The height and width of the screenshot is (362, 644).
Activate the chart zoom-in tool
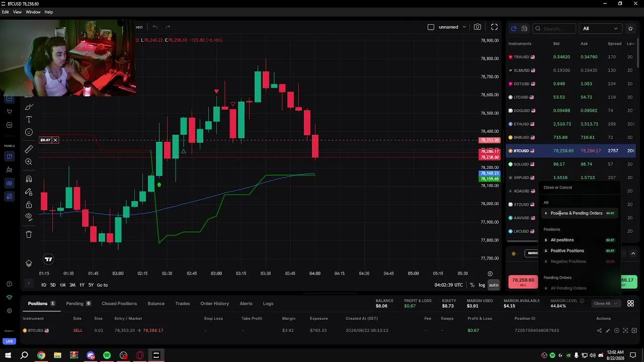pos(29,162)
